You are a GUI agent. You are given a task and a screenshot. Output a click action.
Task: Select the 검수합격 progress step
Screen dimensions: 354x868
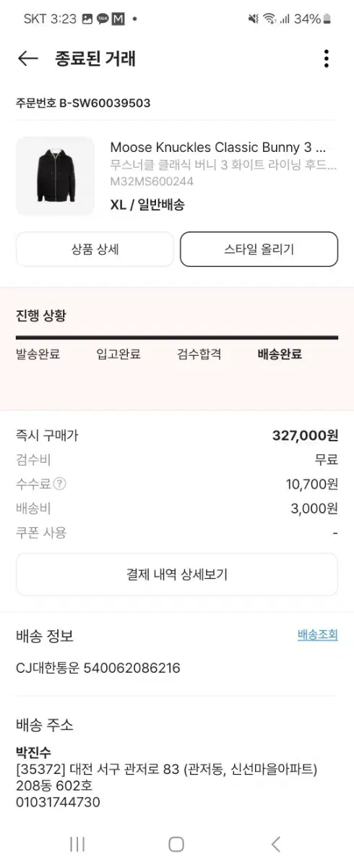pyautogui.click(x=199, y=354)
